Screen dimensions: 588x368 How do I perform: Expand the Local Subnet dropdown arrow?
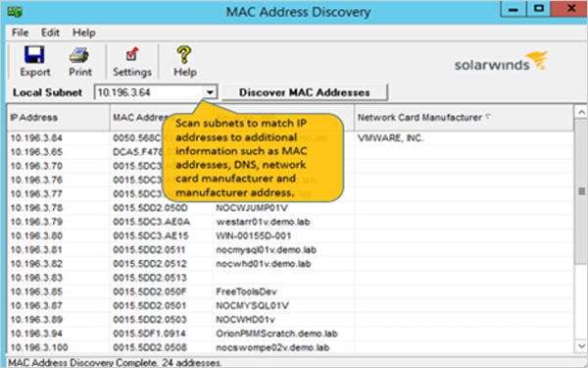click(x=211, y=92)
